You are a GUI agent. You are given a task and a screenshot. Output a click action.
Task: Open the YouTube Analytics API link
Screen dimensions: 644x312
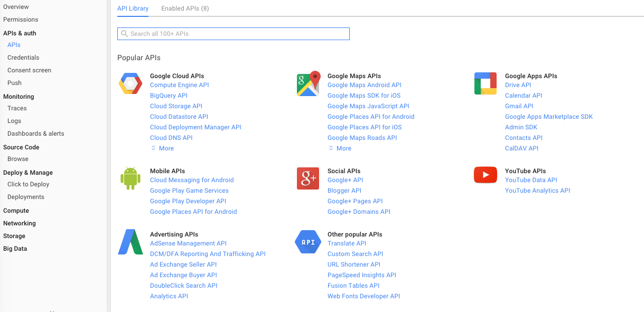click(538, 191)
